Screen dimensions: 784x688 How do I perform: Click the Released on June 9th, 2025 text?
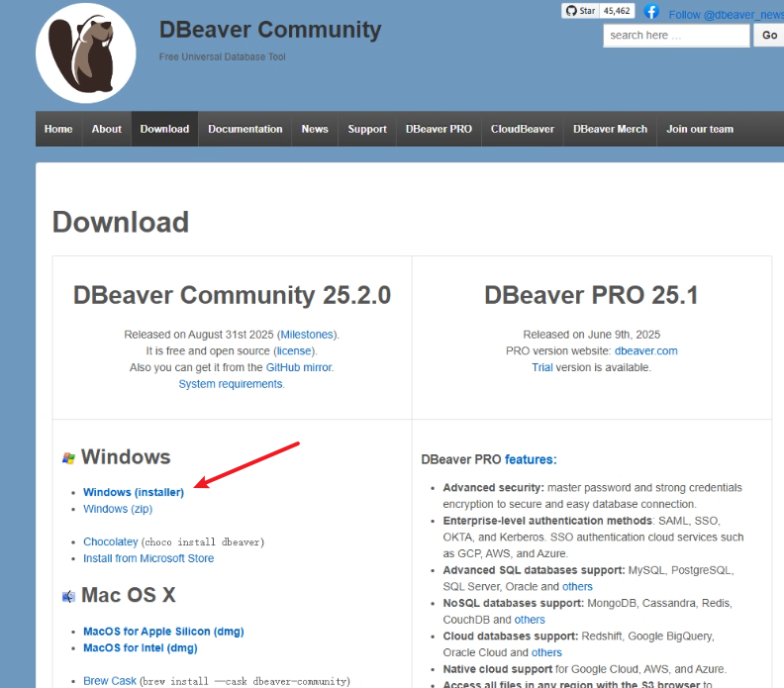click(592, 335)
